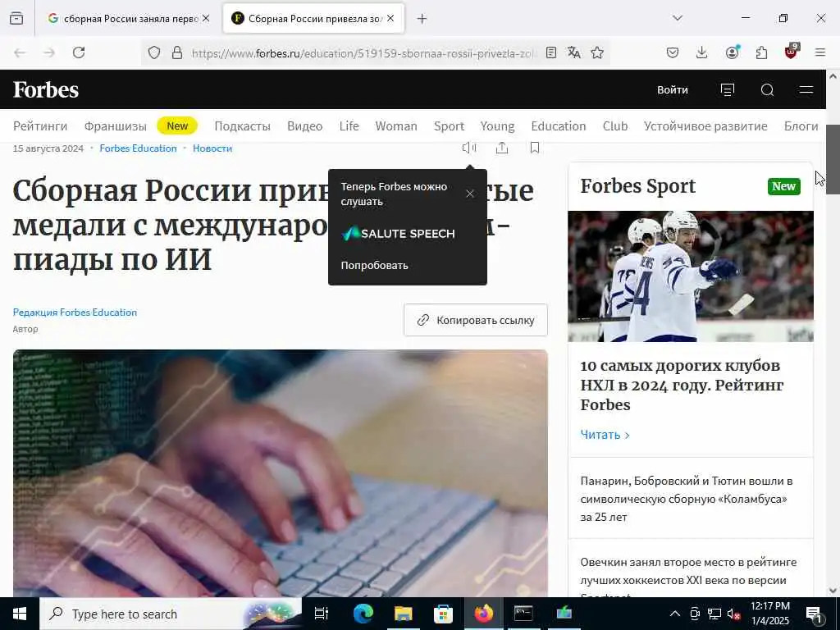Click the browser forward arrow
Viewport: 840px width, 630px height.
point(49,52)
